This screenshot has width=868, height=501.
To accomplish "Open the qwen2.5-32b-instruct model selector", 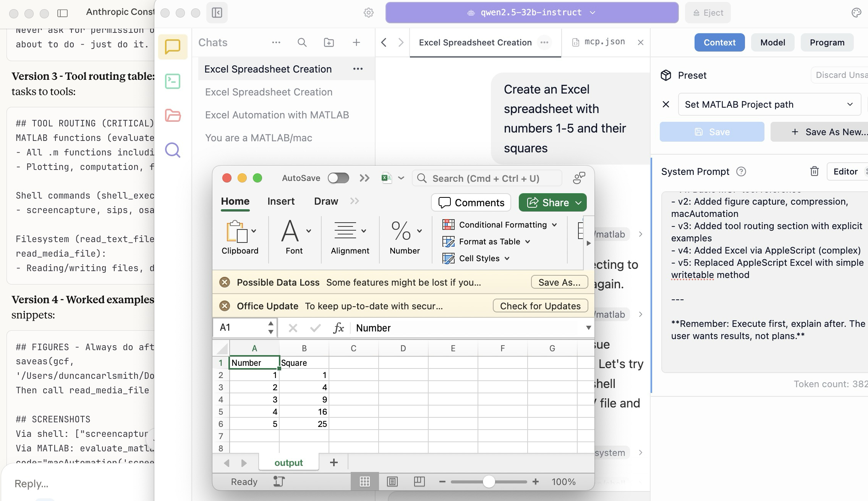I will [x=531, y=13].
